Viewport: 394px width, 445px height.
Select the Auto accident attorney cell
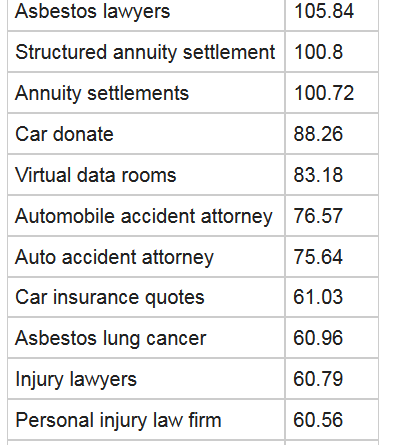(x=146, y=257)
